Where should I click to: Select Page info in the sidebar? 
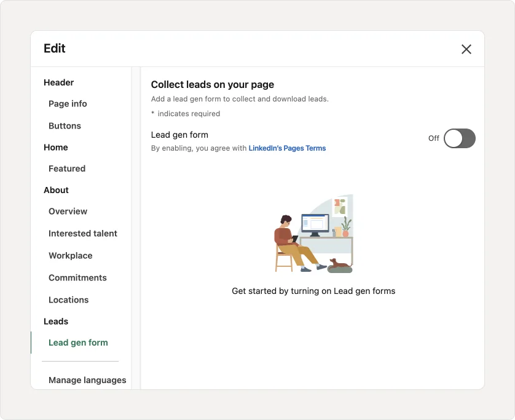68,104
